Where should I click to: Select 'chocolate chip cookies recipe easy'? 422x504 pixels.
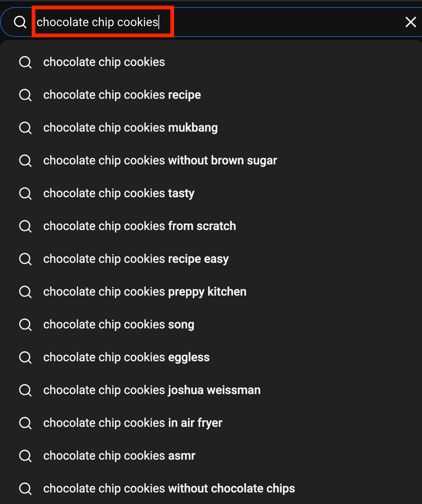136,259
